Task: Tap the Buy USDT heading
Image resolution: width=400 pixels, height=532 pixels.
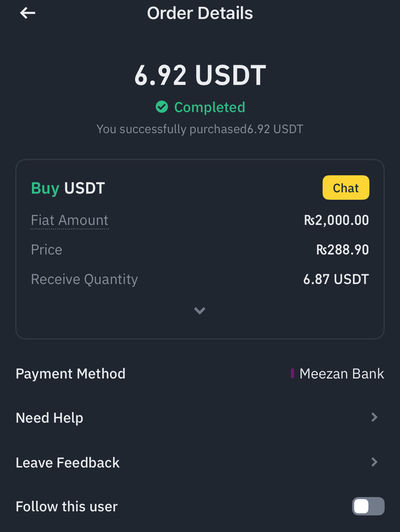Action: click(x=68, y=188)
